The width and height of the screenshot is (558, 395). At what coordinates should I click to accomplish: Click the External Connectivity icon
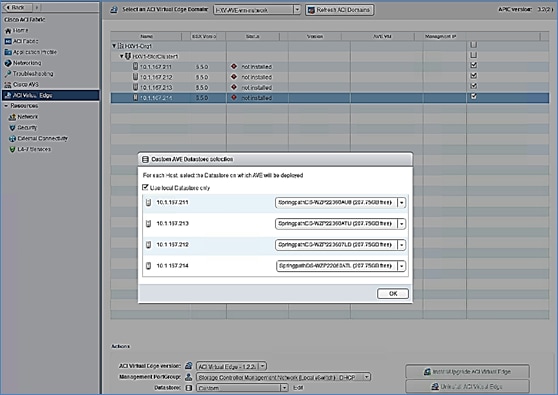(12, 138)
